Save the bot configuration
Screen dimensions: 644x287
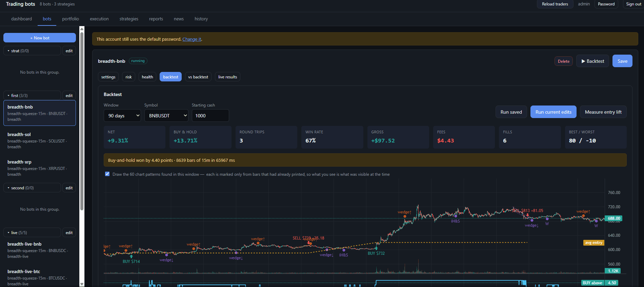point(622,61)
